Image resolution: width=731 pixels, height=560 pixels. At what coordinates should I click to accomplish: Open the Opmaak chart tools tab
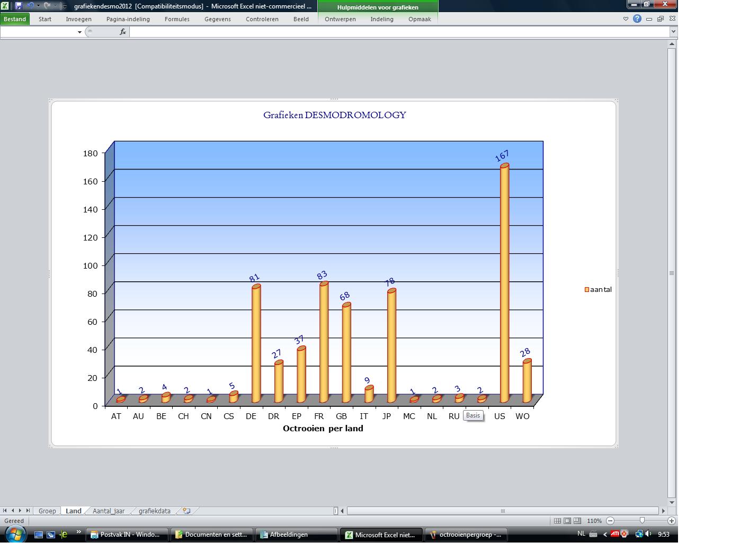pos(420,19)
